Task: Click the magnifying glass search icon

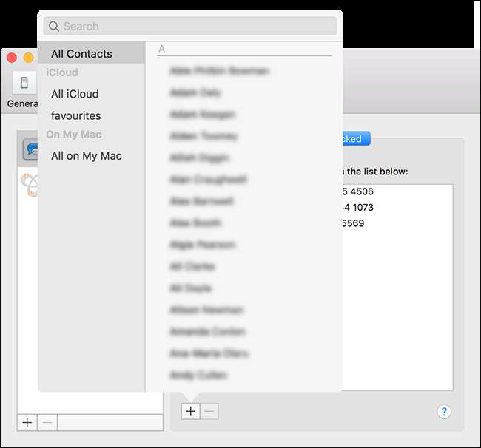Action: [x=54, y=27]
